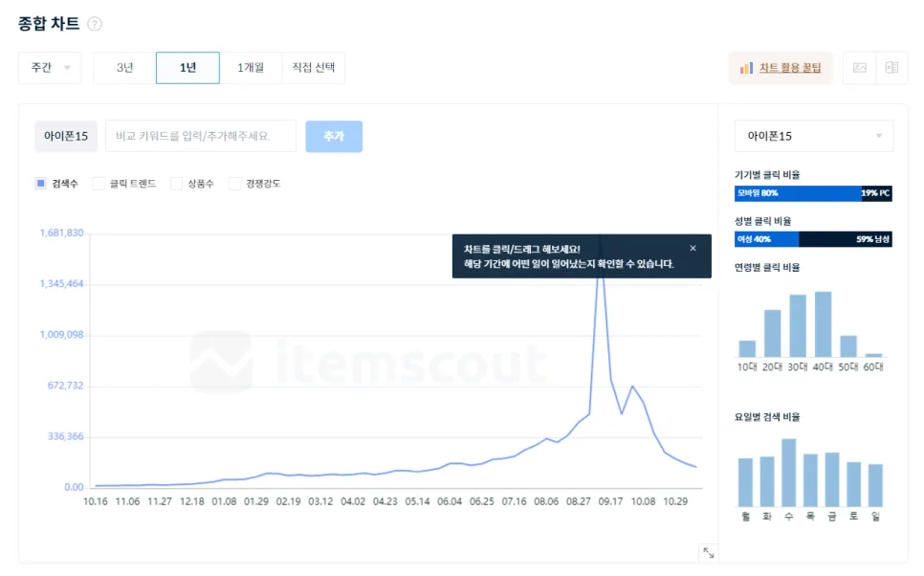Viewport: 924px width, 576px height.
Task: Click the 월 weekday bar
Action: (745, 482)
